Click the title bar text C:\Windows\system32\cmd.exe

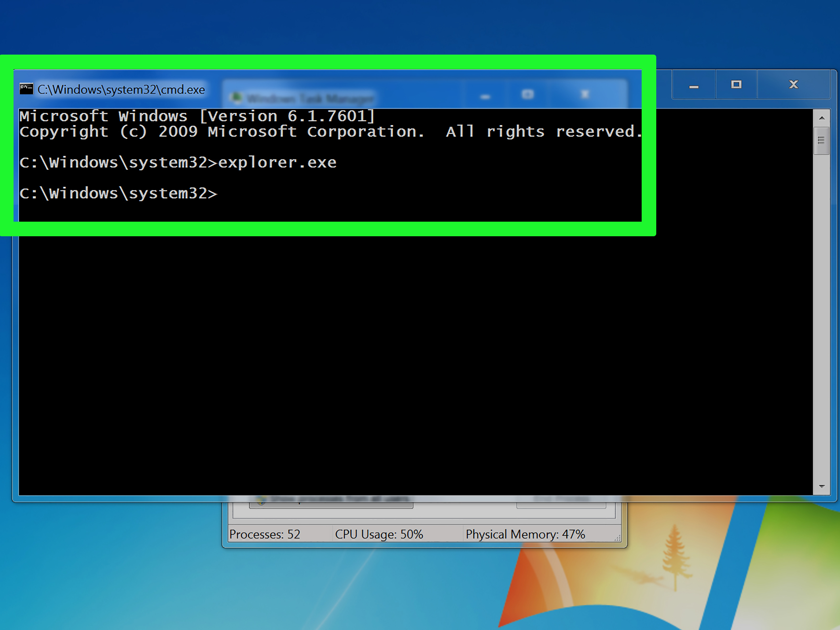[x=122, y=89]
